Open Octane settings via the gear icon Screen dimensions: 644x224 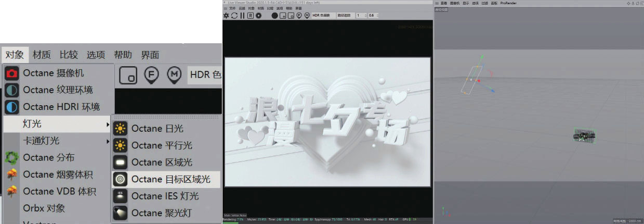pos(258,16)
